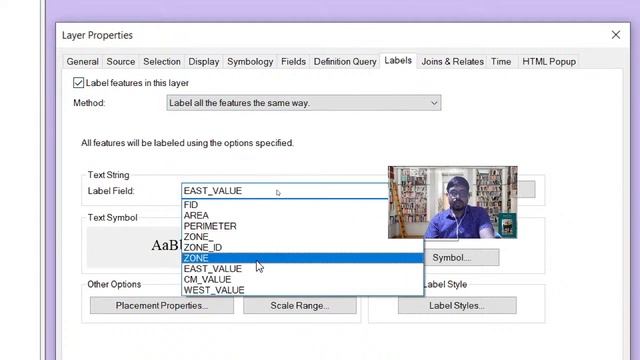Screen dimensions: 640x360
Task: Open the Joins & Relates tab
Action: pyautogui.click(x=452, y=62)
